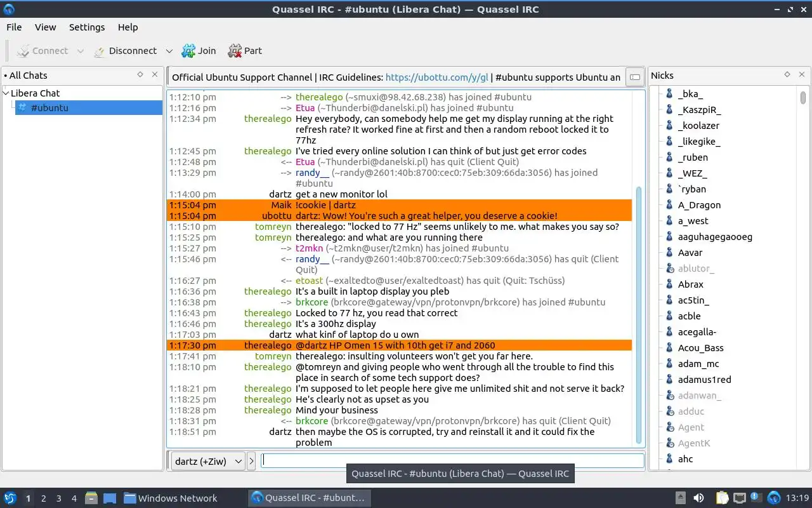Select user icon for a_west

(669, 221)
